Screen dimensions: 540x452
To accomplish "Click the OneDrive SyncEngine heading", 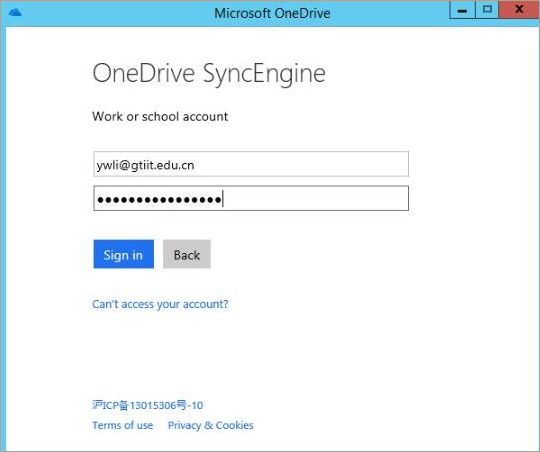I will click(209, 73).
